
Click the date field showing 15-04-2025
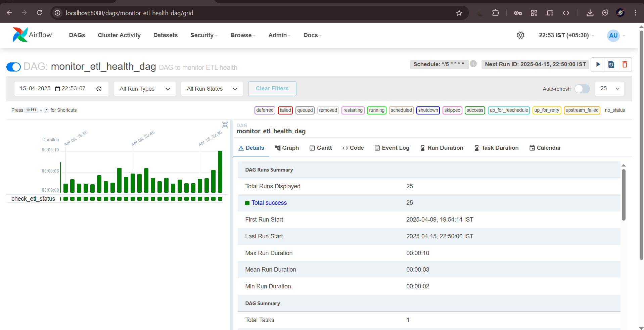(x=35, y=88)
